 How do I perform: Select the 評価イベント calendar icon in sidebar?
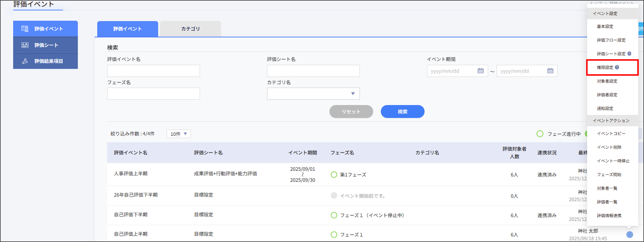pyautogui.click(x=25, y=28)
